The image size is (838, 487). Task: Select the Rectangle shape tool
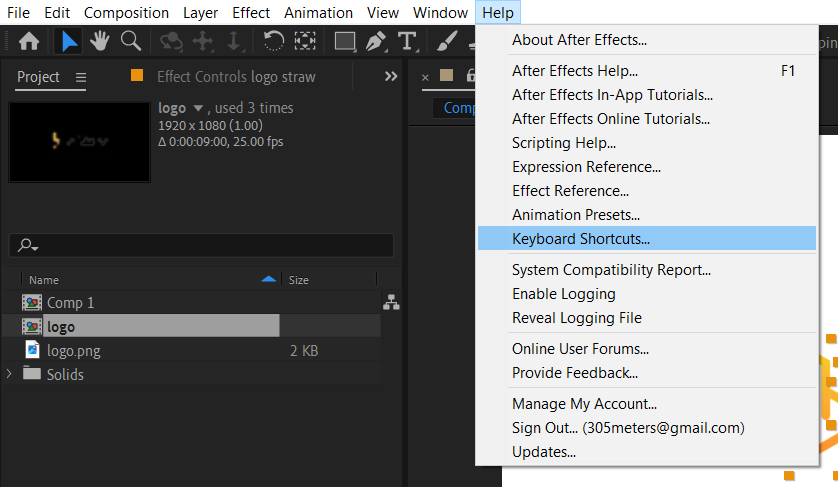point(344,41)
